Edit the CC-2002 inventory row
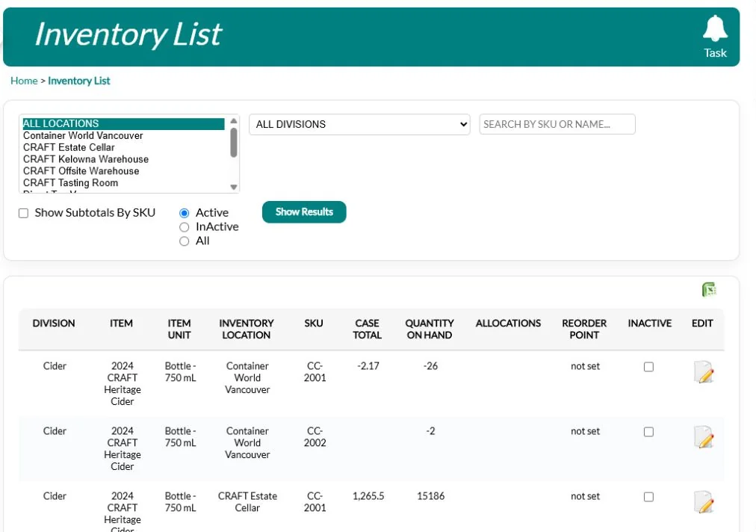This screenshot has width=756, height=532. pos(704,437)
